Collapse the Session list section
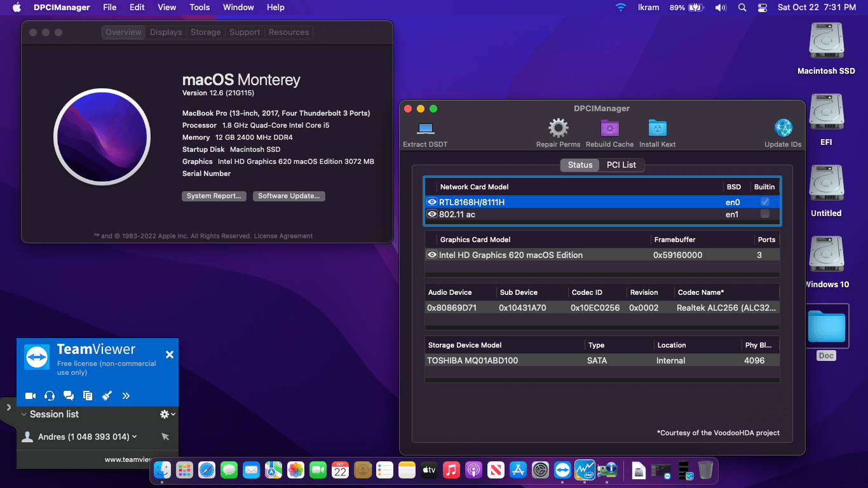 point(22,414)
